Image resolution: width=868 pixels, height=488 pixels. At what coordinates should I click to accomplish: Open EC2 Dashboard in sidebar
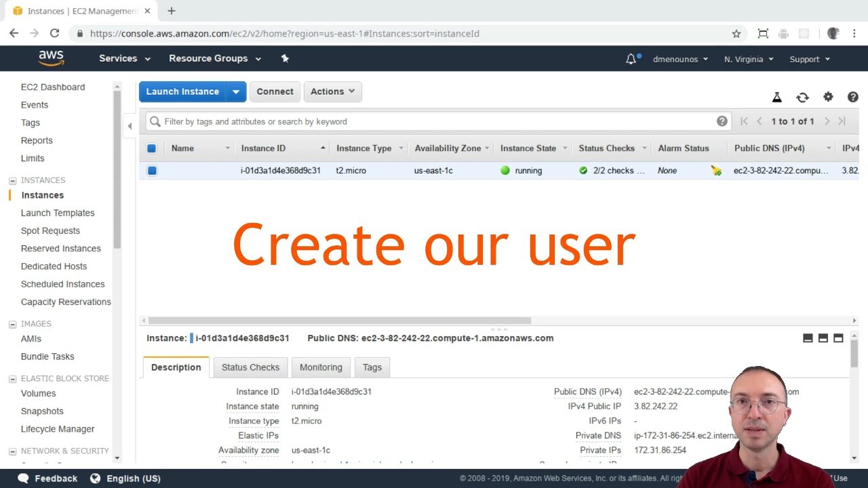[53, 87]
